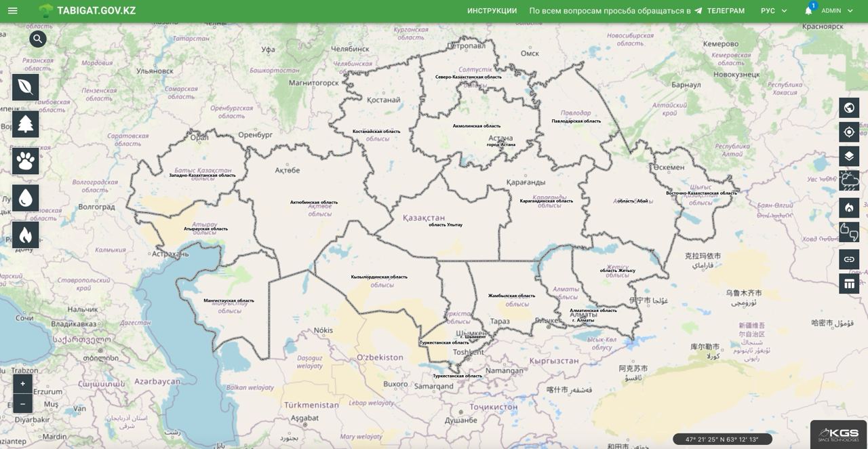Image resolution: width=868 pixels, height=449 pixels.
Task: Open the notifications bell
Action: tap(808, 11)
